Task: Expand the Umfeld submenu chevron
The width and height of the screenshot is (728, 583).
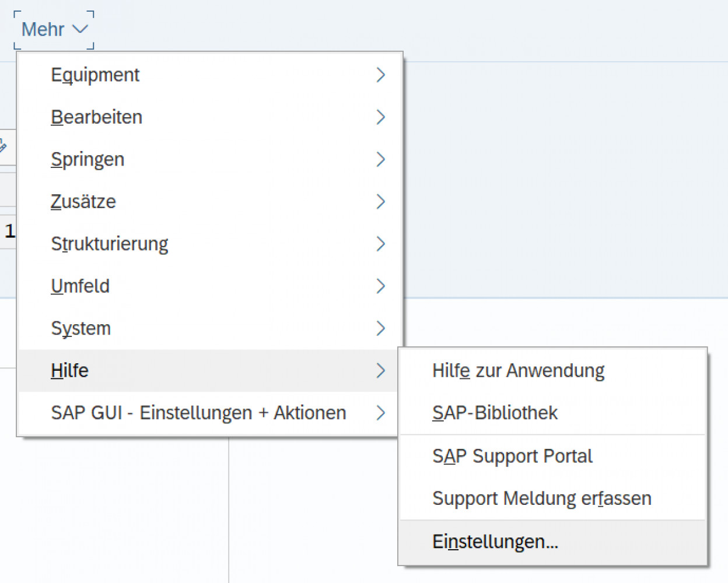Action: click(x=381, y=286)
